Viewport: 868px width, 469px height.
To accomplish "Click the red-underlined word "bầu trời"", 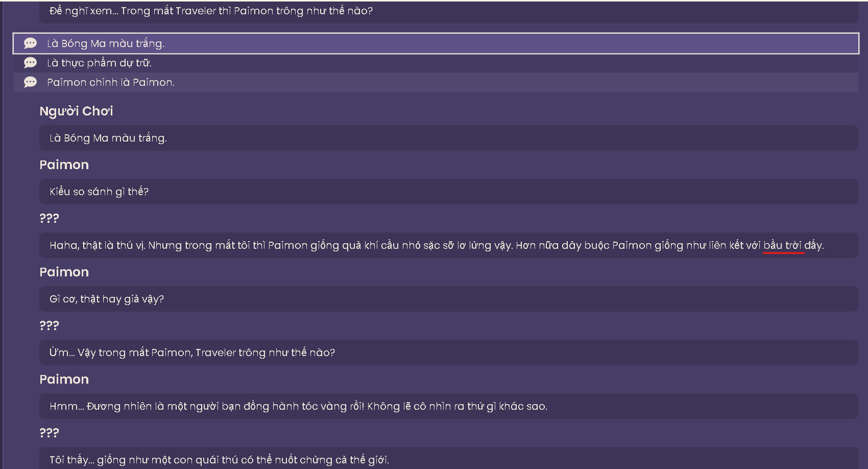I will click(782, 245).
